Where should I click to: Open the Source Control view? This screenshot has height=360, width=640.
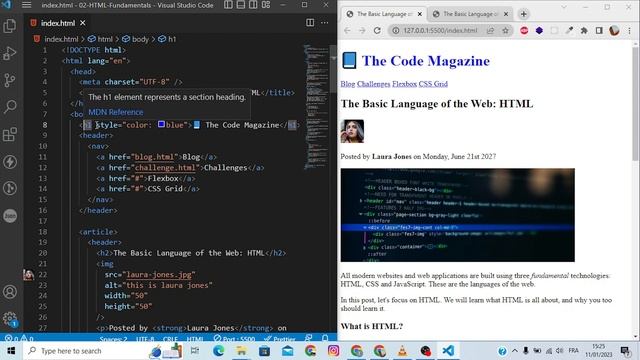pos(10,80)
